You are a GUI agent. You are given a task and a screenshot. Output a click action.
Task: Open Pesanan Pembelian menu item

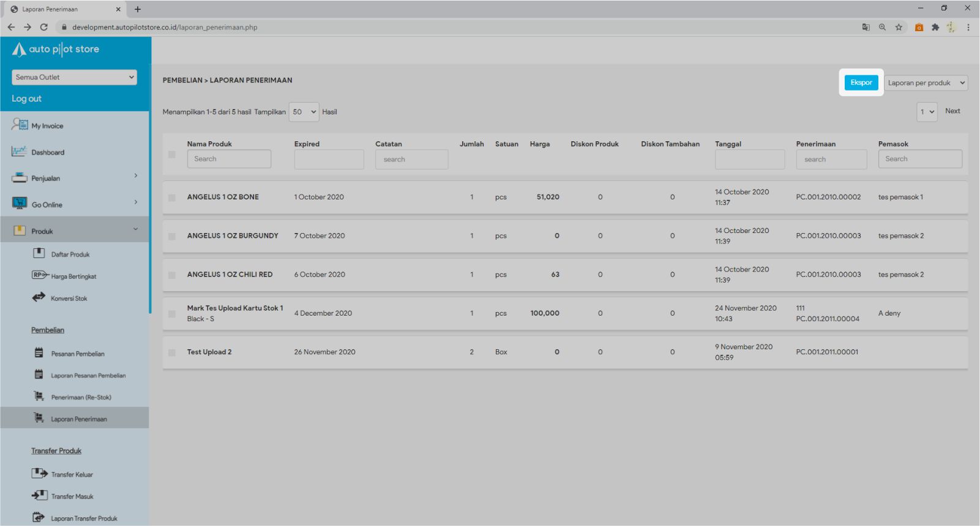click(78, 354)
